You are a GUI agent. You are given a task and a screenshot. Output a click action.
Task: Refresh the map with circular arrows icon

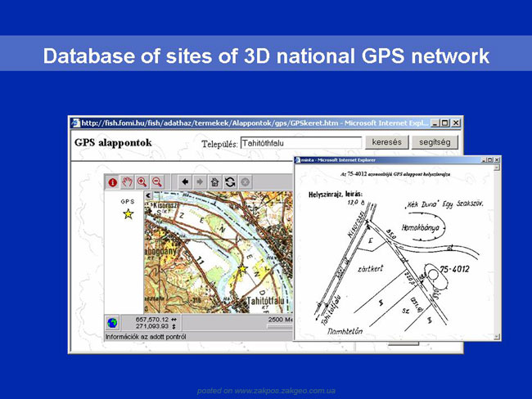click(x=230, y=182)
